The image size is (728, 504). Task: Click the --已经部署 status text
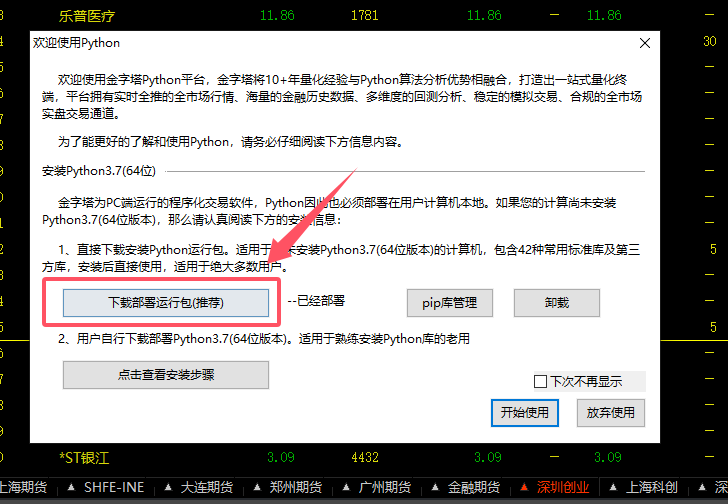coord(316,301)
